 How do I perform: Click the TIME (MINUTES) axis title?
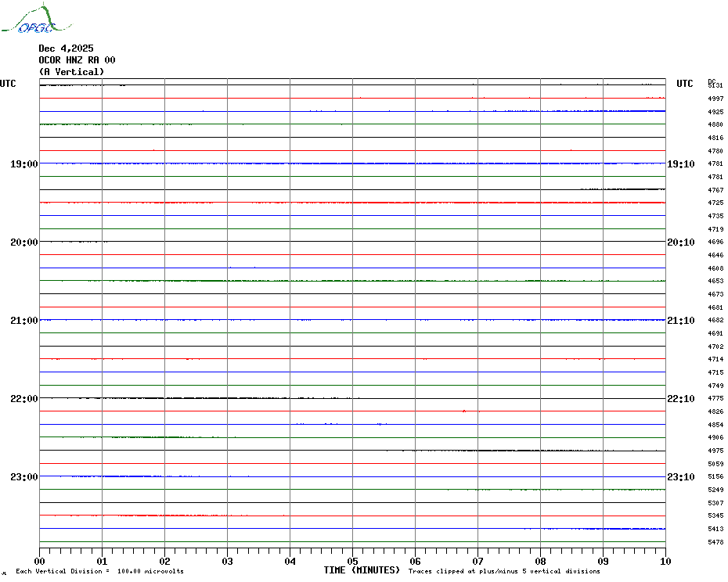click(x=362, y=570)
